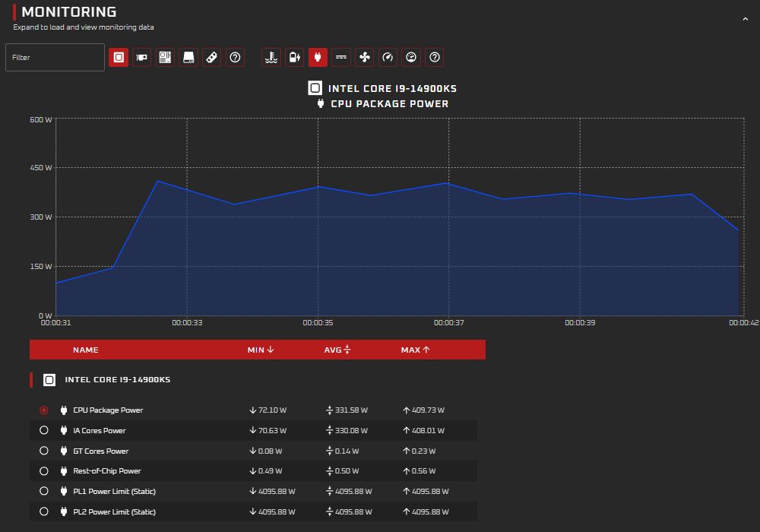Click the plug icon in PL2 Power Limit row
This screenshot has height=532, width=760.
point(64,511)
